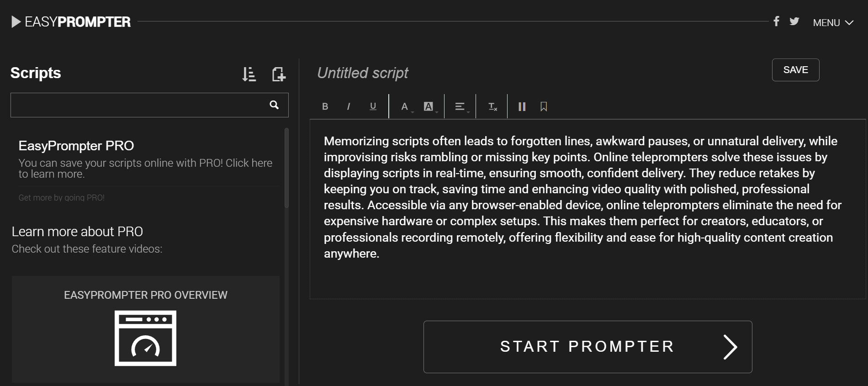Create a new script

pyautogui.click(x=279, y=74)
